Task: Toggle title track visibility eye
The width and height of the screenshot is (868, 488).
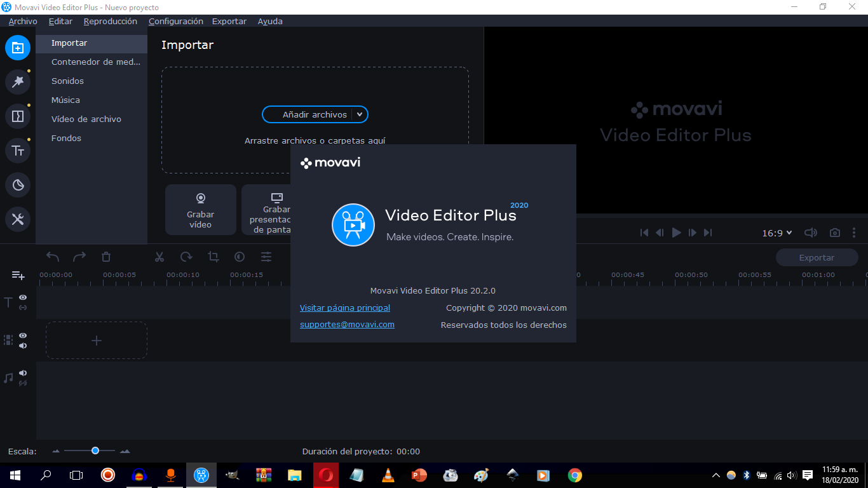Action: coord(23,297)
